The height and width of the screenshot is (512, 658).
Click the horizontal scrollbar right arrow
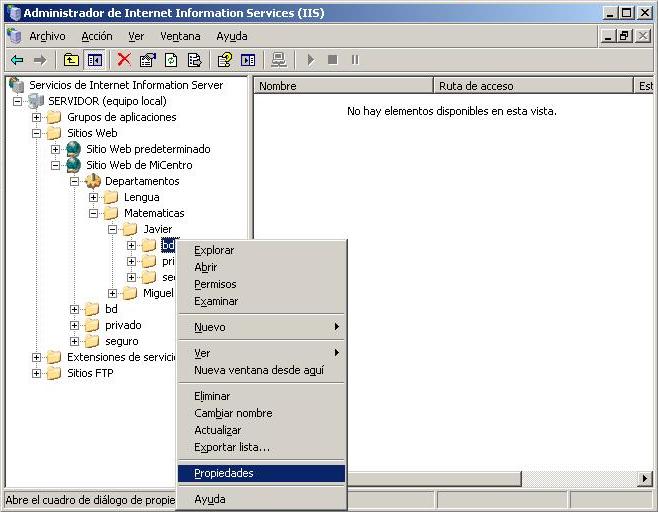point(645,479)
